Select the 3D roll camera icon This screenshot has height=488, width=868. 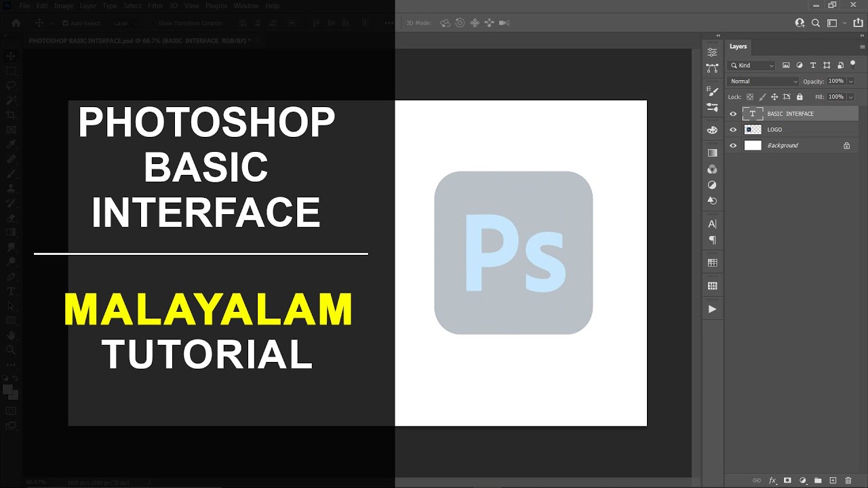460,23
